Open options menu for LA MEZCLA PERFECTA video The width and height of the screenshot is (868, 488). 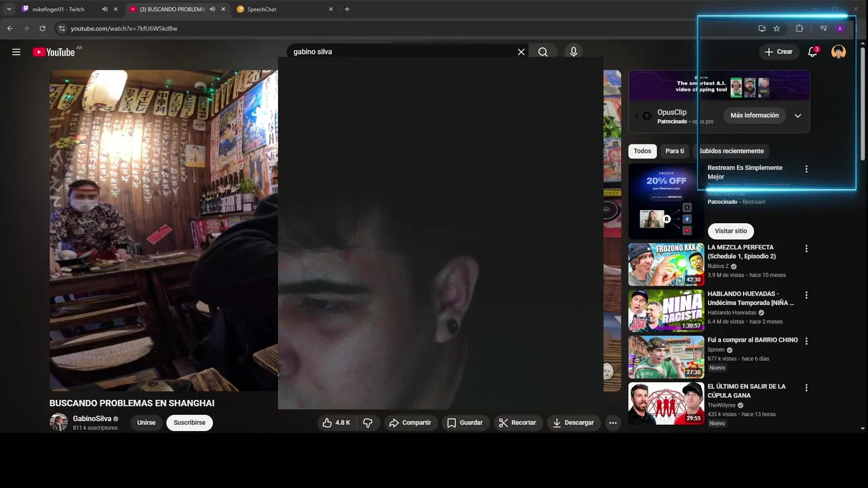click(x=806, y=249)
